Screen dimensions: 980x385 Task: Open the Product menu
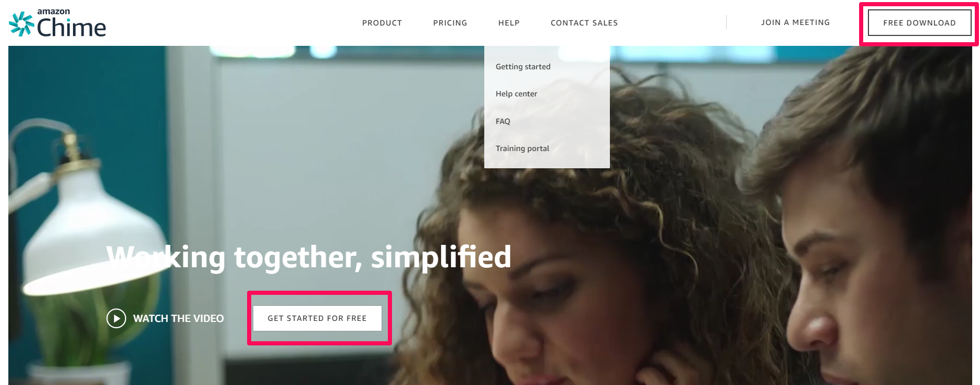382,23
